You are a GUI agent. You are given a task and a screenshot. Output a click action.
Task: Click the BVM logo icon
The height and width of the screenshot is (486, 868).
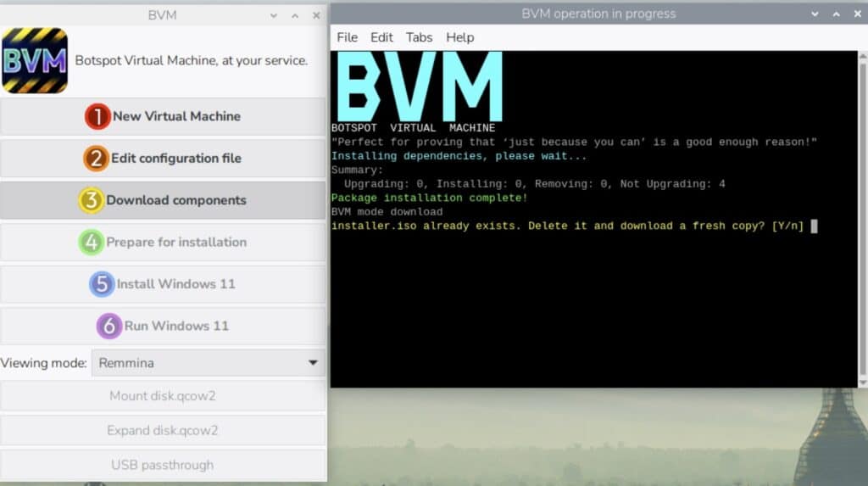coord(35,60)
